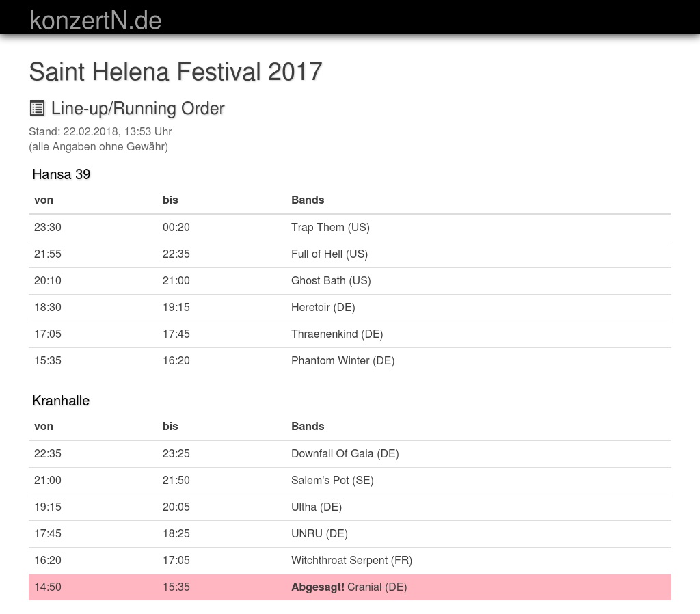Click the 23:30 start time cell
This screenshot has height=614, width=700.
(x=48, y=227)
